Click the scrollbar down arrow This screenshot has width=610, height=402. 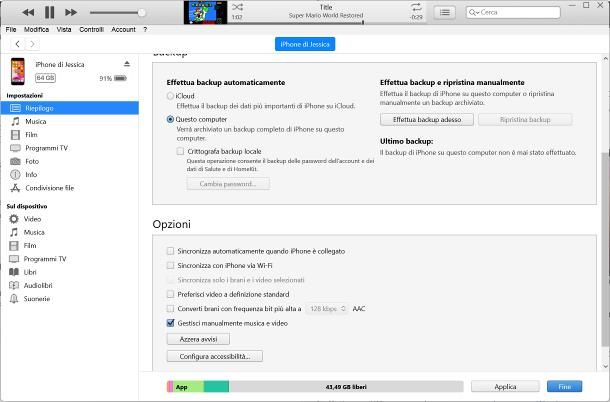click(x=605, y=366)
